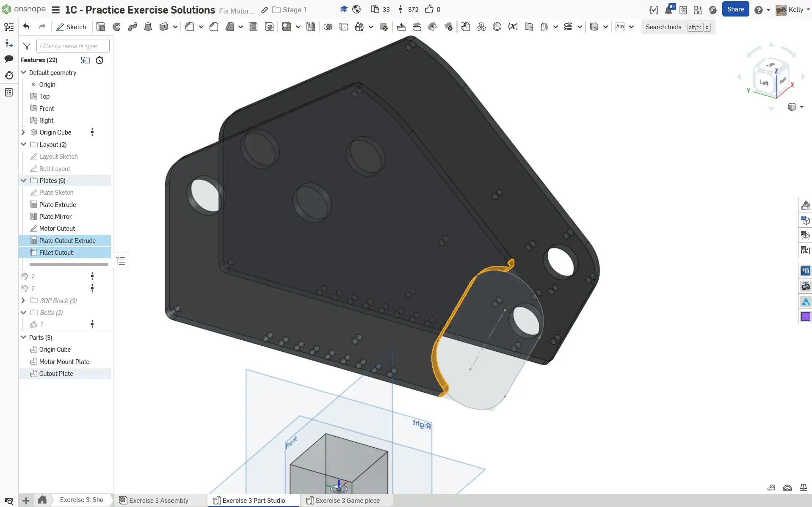
Task: Toggle the feature list panel icon
Action: (x=9, y=27)
